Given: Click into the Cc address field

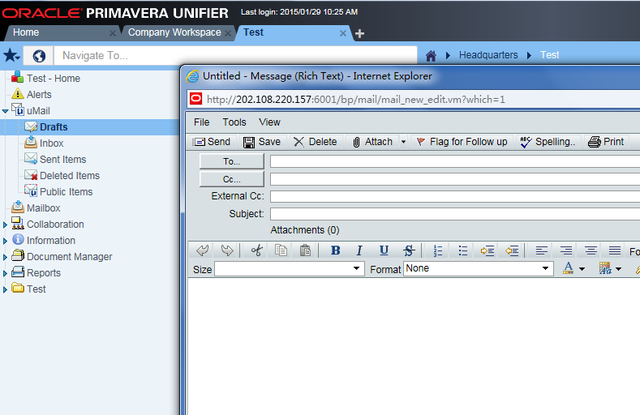Looking at the screenshot, I should click(x=455, y=179).
